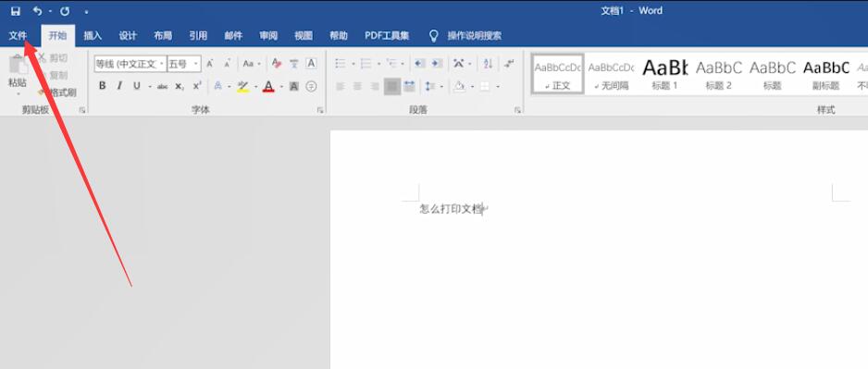Open the 引用 (References) tab

198,36
